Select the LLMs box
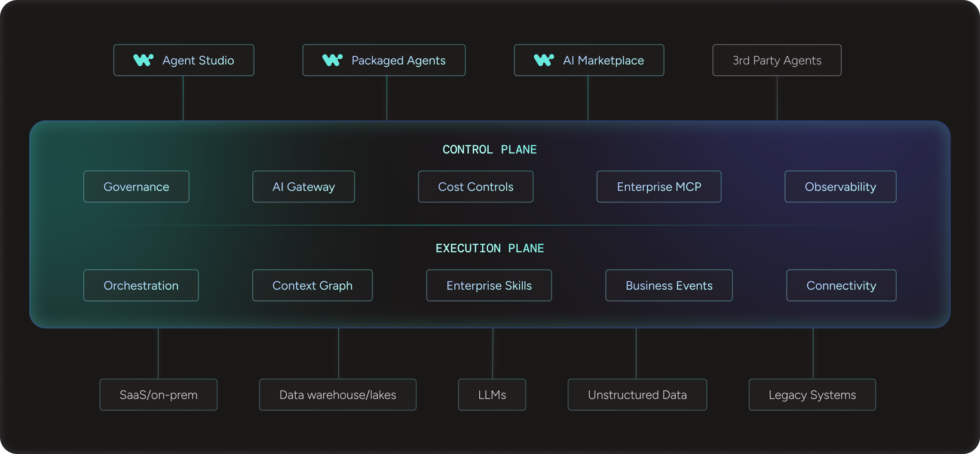The width and height of the screenshot is (980, 454). [492, 395]
